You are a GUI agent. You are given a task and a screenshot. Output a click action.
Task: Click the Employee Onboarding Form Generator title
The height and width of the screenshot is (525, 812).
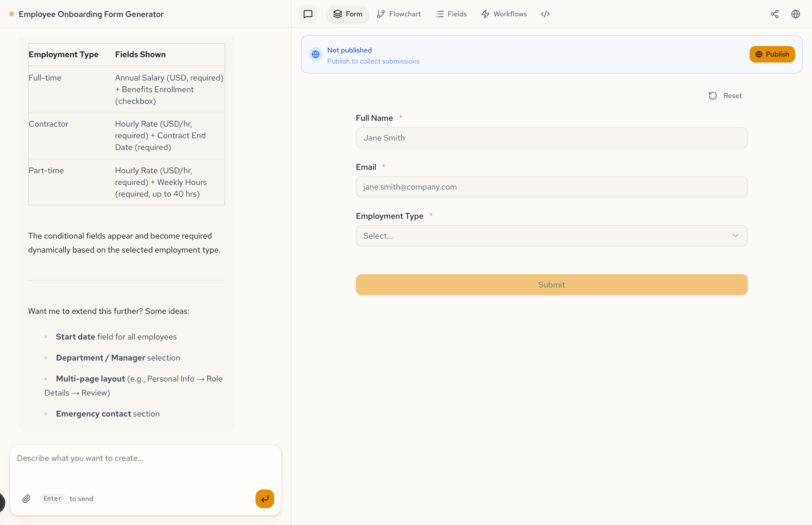pos(91,14)
